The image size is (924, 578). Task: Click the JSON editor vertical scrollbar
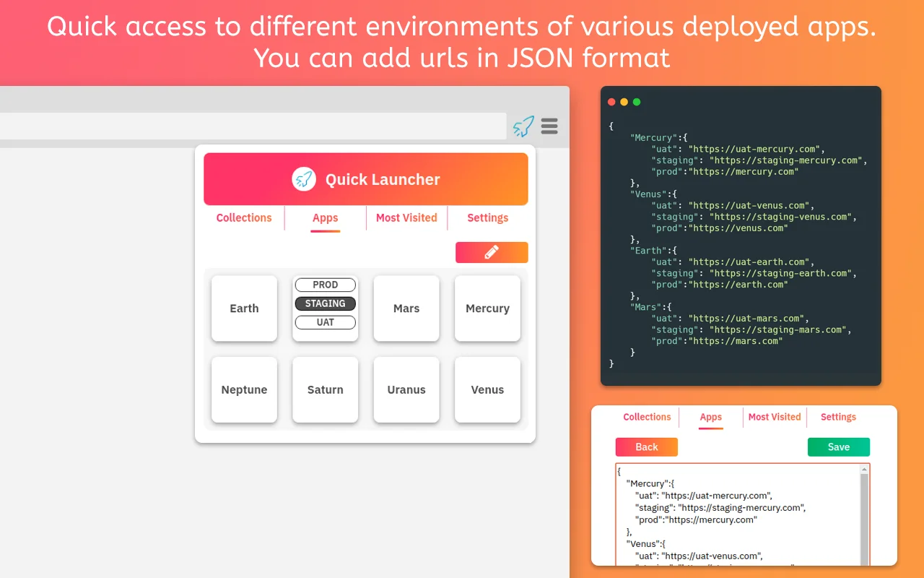coord(865,514)
